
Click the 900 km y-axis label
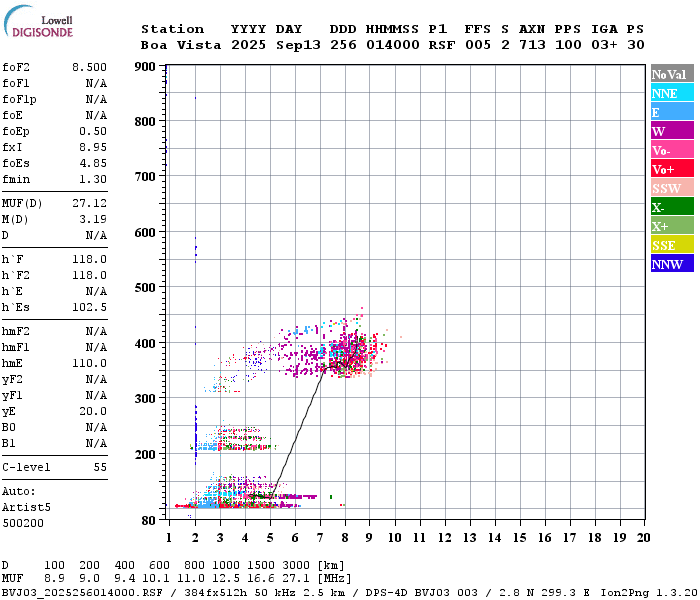(145, 67)
